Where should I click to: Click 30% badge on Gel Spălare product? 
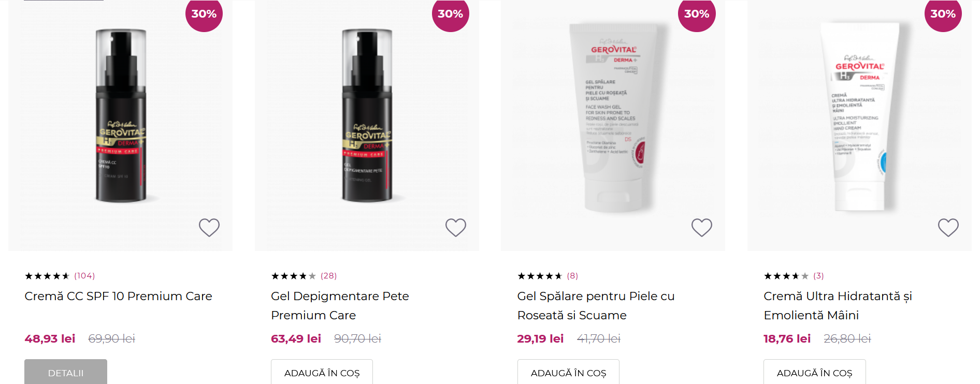pyautogui.click(x=697, y=13)
